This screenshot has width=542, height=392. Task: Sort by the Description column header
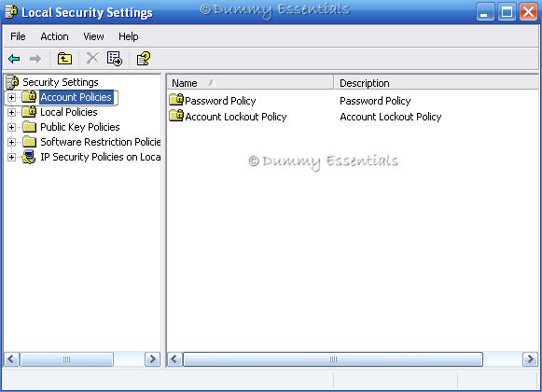[x=437, y=83]
